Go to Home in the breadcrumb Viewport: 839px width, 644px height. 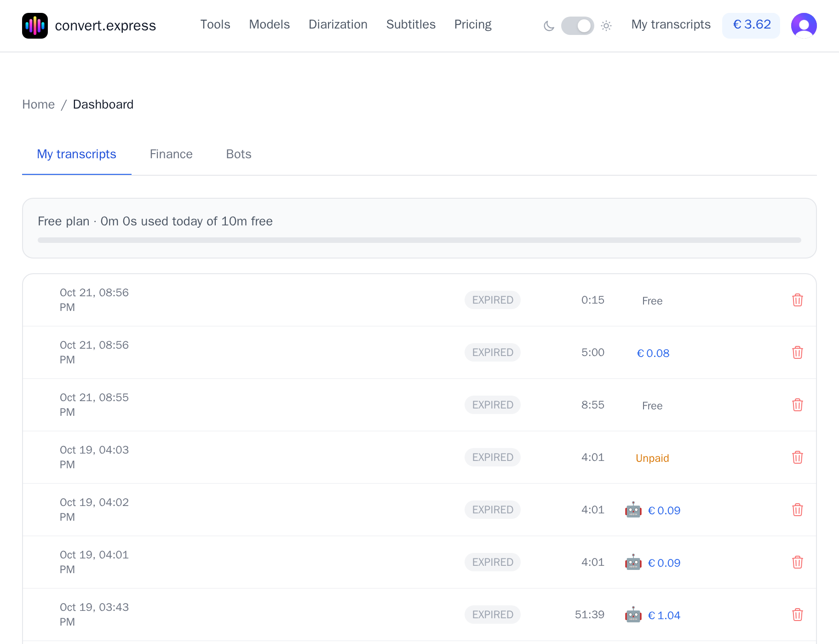(x=39, y=104)
